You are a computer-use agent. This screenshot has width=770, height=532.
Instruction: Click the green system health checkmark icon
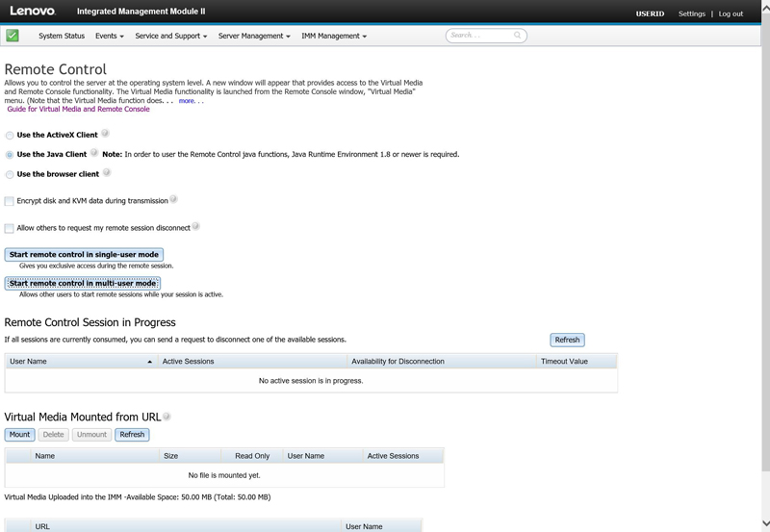pos(13,36)
